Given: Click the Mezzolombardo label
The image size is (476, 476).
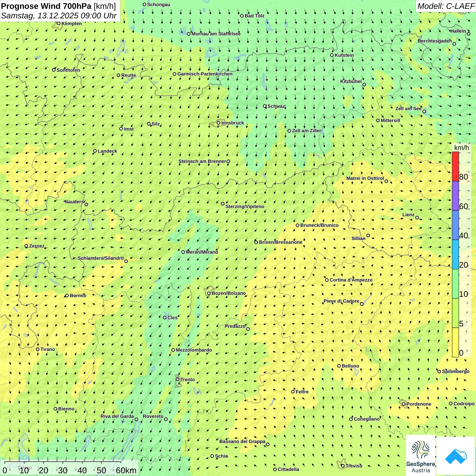Looking at the screenshot, I should coord(194,350).
